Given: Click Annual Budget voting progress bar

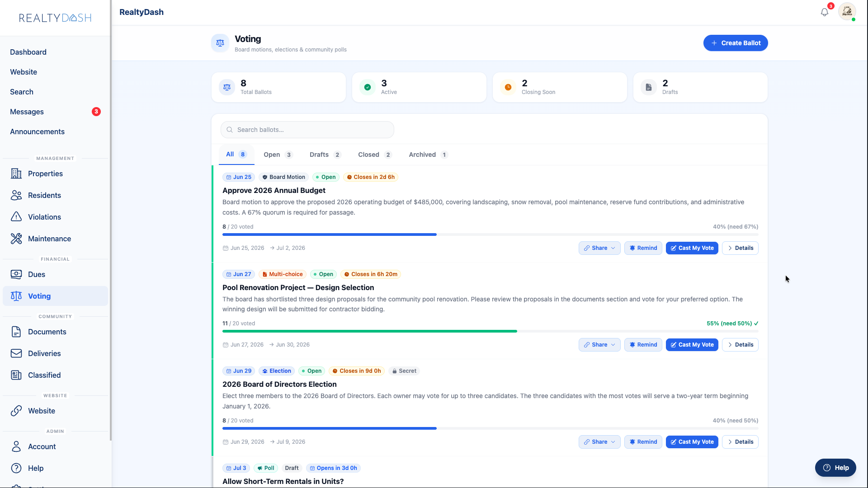Looking at the screenshot, I should coord(491,235).
